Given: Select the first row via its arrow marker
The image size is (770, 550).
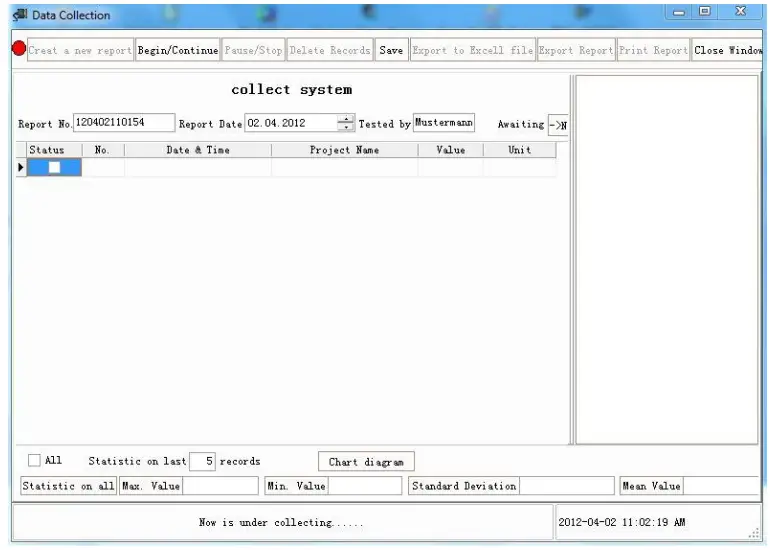Looking at the screenshot, I should (x=21, y=167).
